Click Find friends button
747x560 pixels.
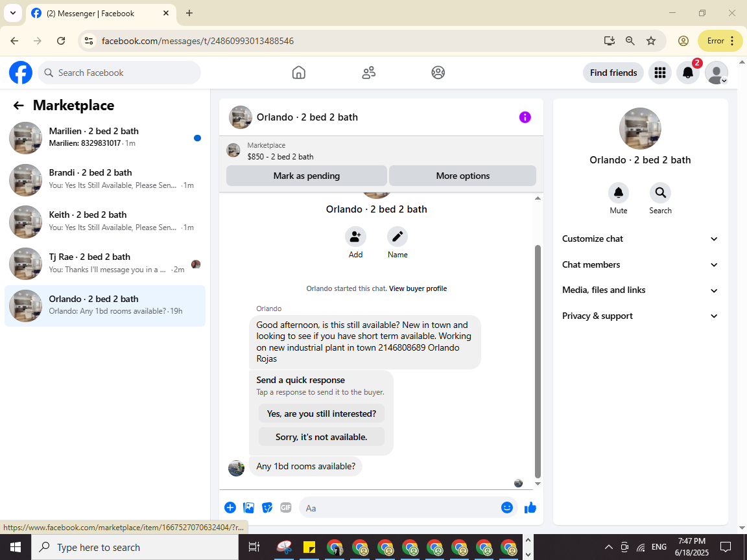(613, 73)
